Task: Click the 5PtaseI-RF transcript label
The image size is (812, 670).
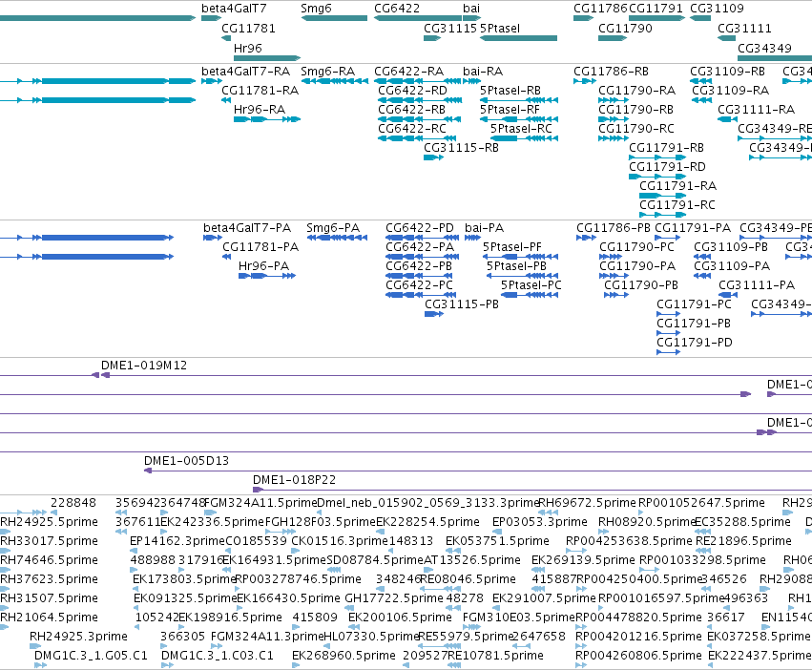Action: [510, 110]
